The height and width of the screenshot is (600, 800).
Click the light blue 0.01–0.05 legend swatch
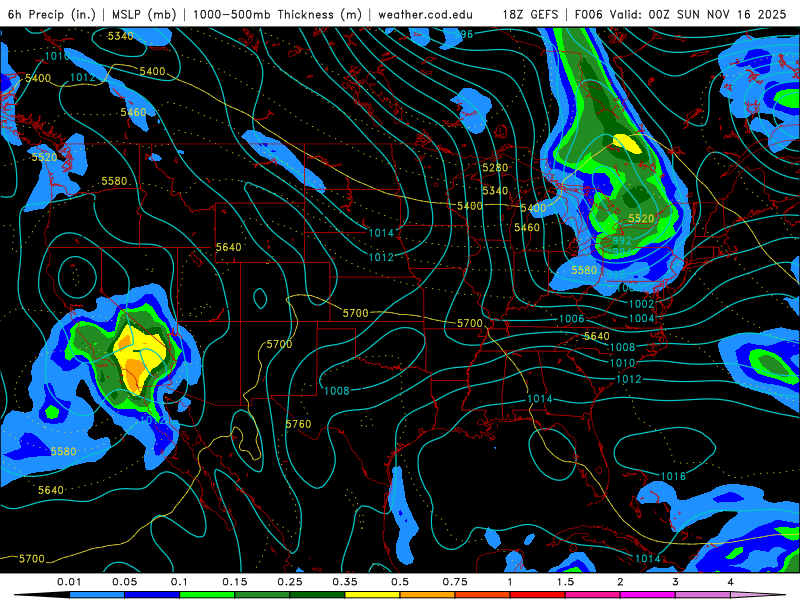pos(97,595)
